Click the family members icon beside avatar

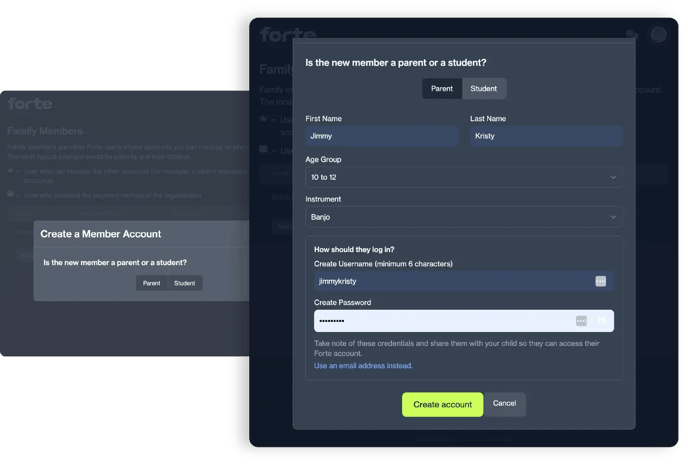(x=631, y=35)
